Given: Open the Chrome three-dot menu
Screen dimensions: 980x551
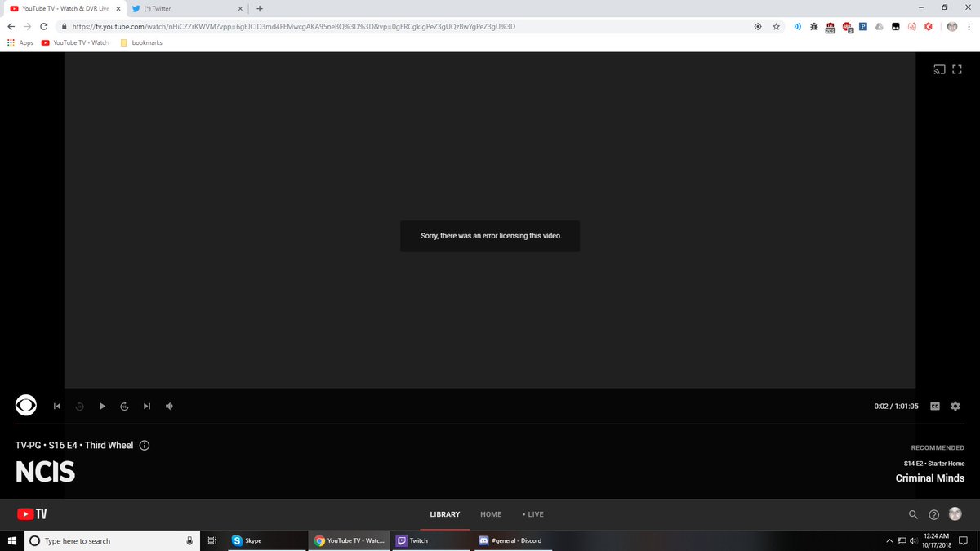Looking at the screenshot, I should (x=969, y=26).
